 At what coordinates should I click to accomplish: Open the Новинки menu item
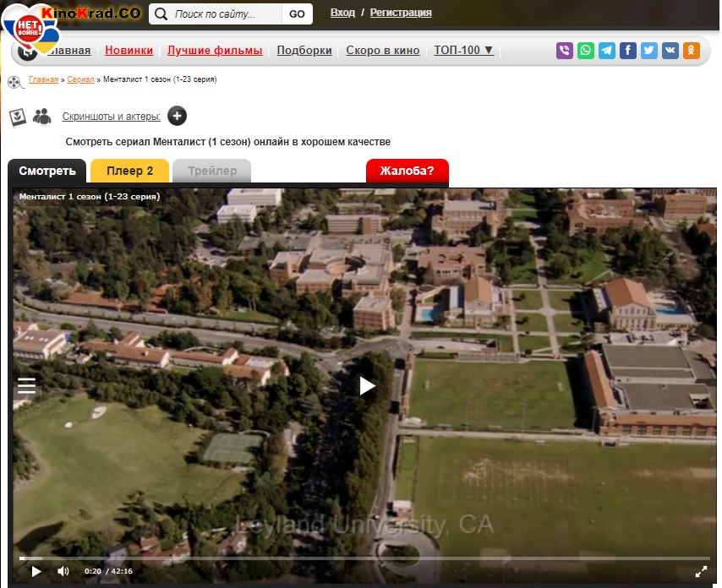(129, 50)
